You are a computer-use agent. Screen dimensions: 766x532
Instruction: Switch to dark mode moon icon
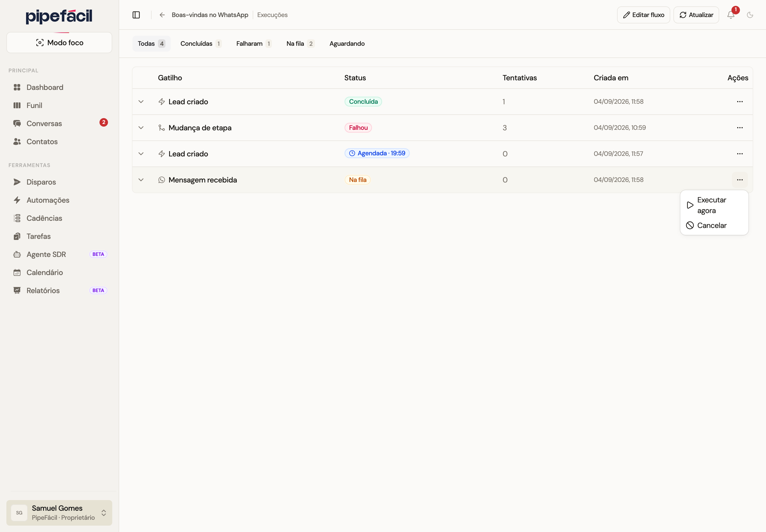750,15
